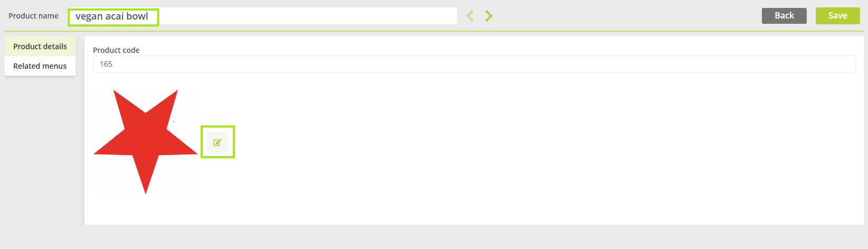Screen dimensions: 868x249
Task: Click the edit image pencil icon
Action: (x=217, y=142)
